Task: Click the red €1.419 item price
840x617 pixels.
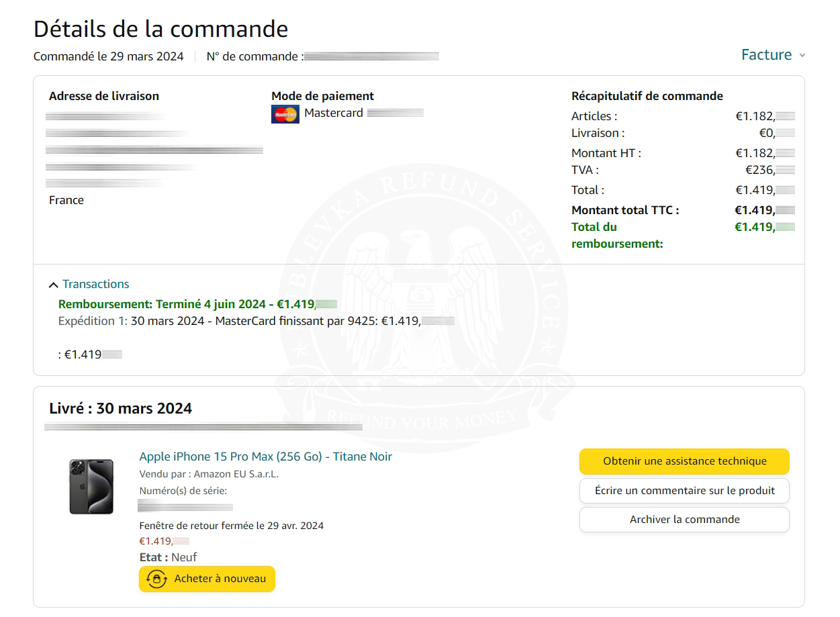Action: tap(164, 541)
